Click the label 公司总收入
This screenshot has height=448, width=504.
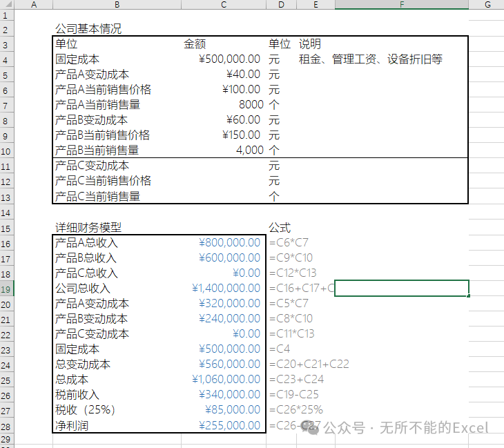point(83,289)
